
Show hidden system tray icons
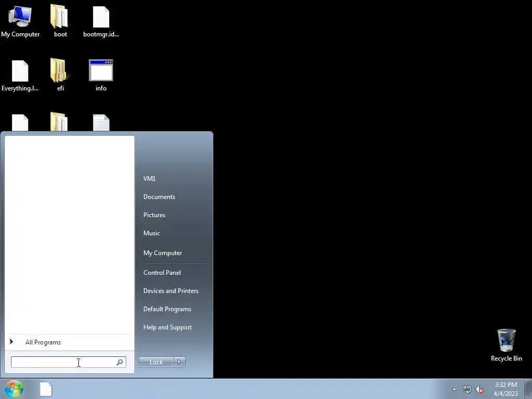454,389
